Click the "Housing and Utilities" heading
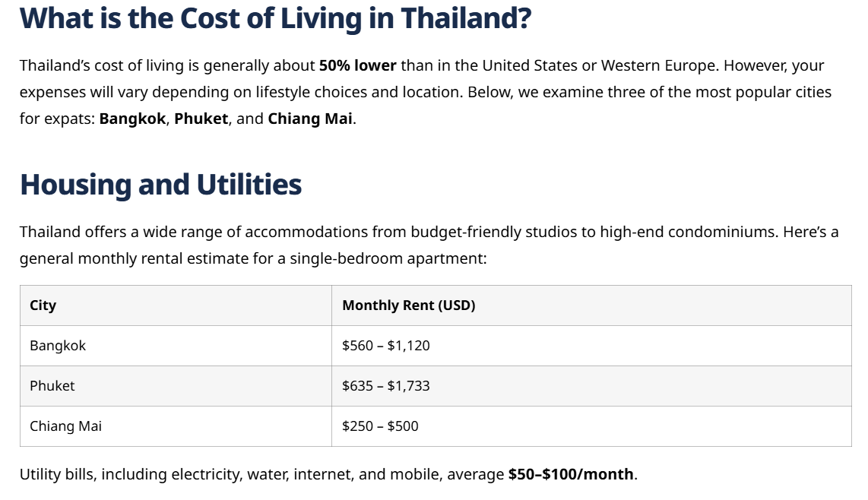Screen dimensions: 868x500 point(160,185)
